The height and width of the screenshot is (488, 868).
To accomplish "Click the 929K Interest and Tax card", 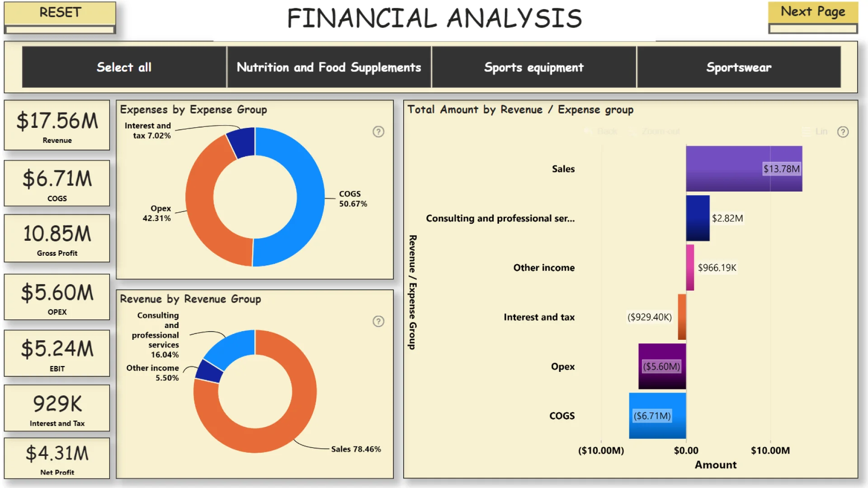I will point(57,408).
